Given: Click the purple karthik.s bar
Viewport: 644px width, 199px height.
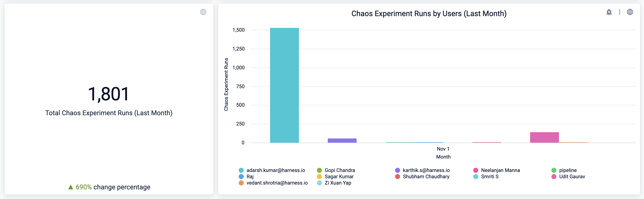Looking at the screenshot, I should (342, 140).
